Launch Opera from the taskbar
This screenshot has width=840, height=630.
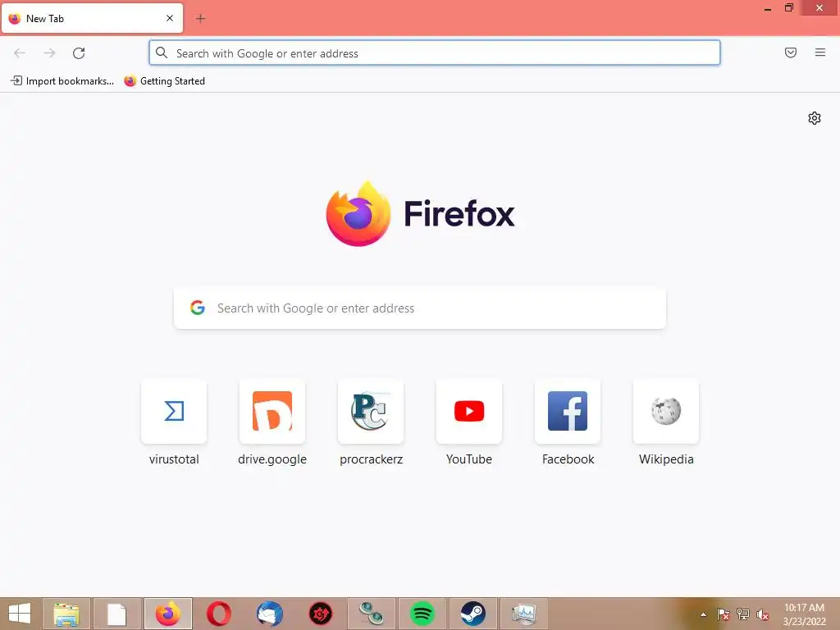(218, 614)
